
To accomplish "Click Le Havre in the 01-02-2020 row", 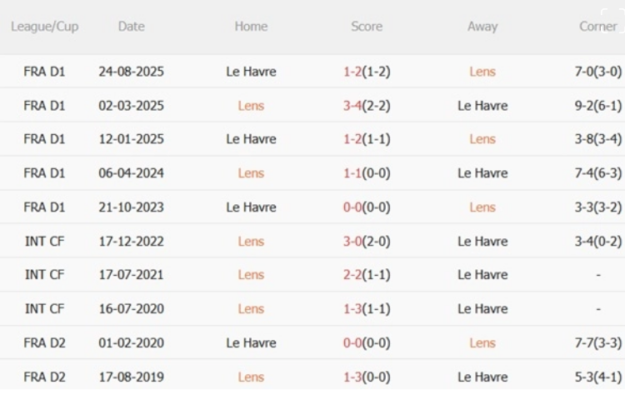I will pyautogui.click(x=251, y=343).
